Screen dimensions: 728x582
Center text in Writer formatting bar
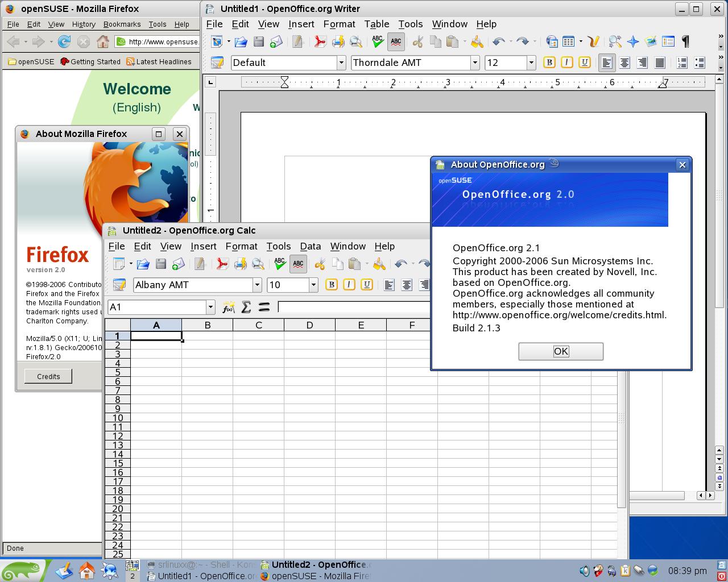click(624, 63)
